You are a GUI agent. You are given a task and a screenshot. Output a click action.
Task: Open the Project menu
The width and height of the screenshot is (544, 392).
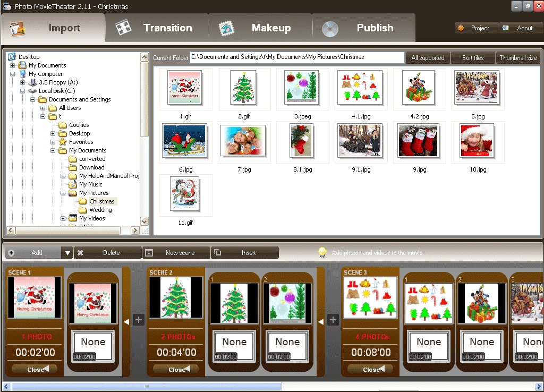[477, 28]
